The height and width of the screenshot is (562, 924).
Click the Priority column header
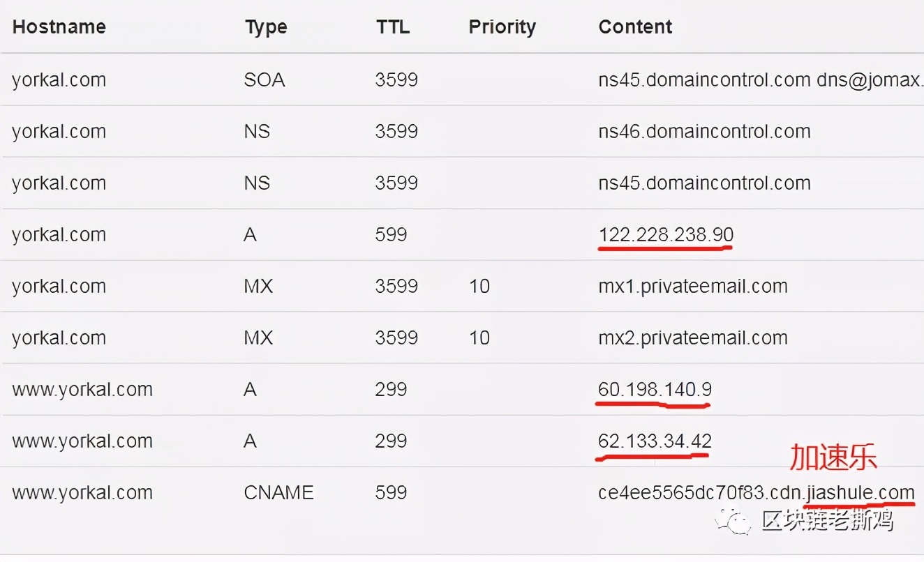tap(502, 27)
